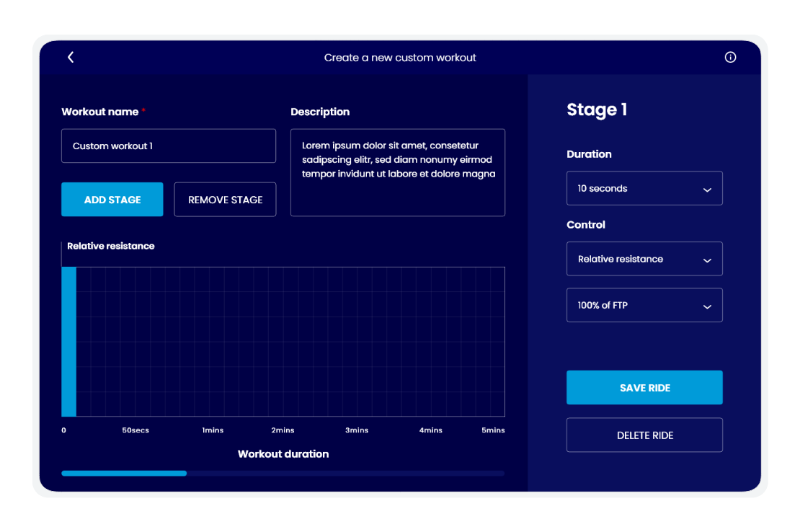Expand the 100% of FTP dropdown
This screenshot has width=800, height=532.
(x=644, y=306)
